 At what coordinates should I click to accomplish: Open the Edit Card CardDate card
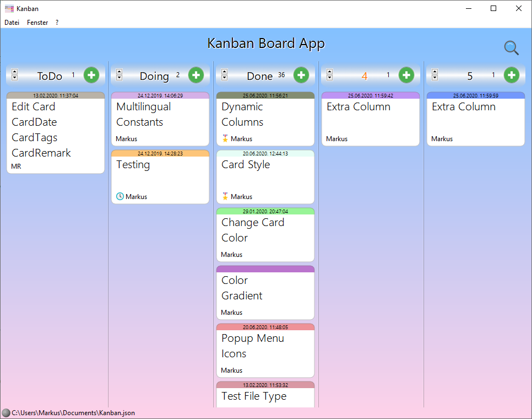55,132
